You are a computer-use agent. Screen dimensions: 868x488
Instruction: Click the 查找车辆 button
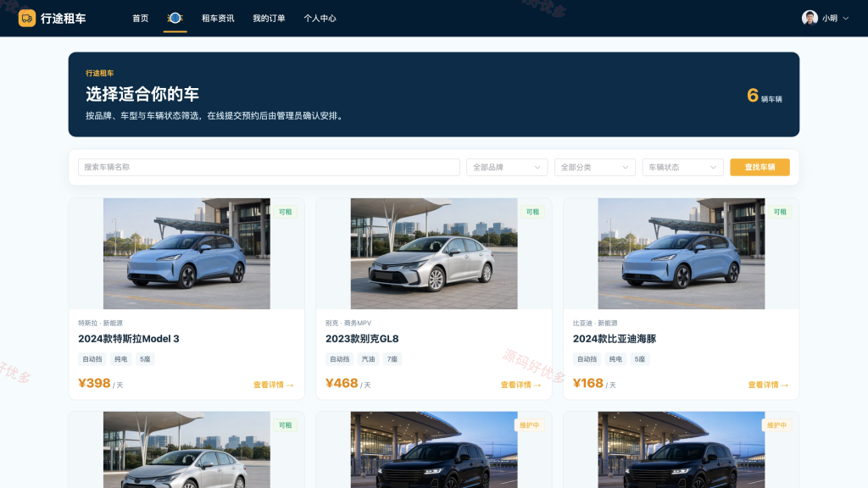coord(759,167)
